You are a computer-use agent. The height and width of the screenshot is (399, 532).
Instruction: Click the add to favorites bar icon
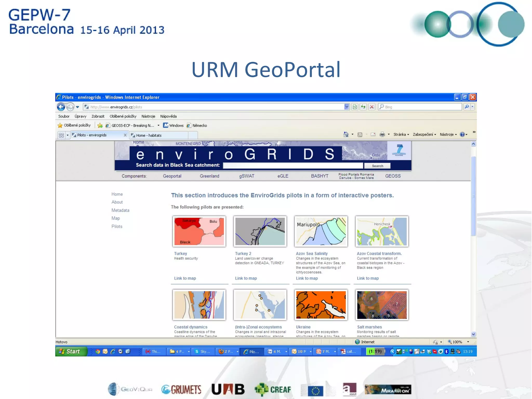[100, 125]
